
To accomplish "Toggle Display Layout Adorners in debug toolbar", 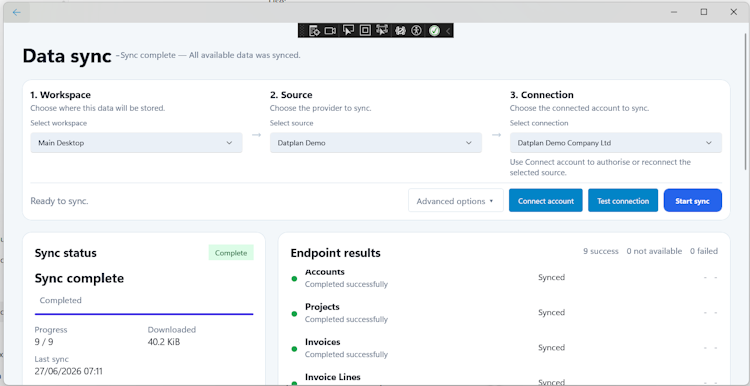I will pos(365,31).
